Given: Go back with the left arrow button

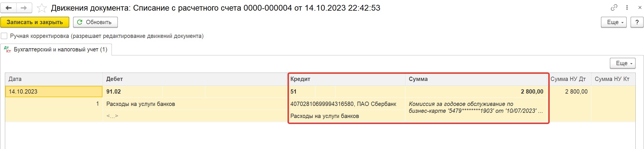Looking at the screenshot, I should (8, 8).
